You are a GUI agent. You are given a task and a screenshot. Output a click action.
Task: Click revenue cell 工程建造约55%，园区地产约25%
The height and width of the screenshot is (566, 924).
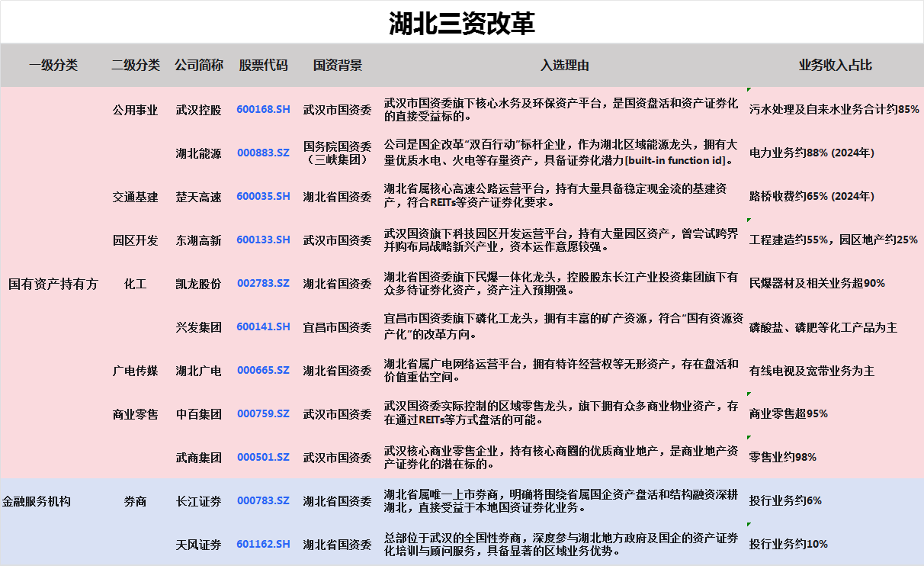(834, 240)
